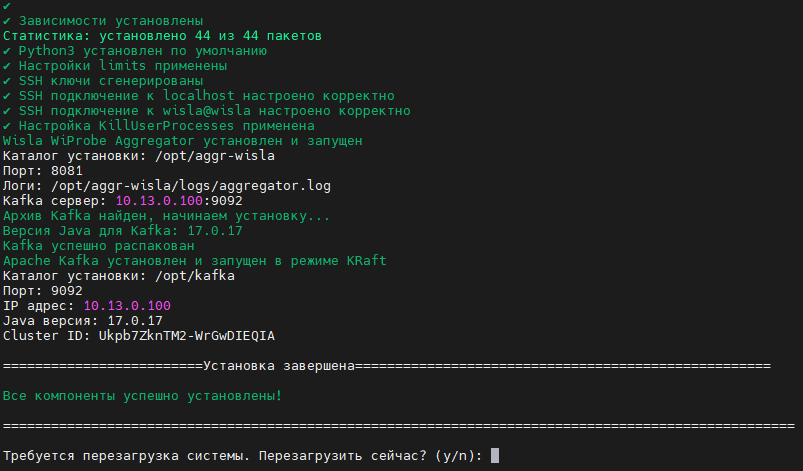
Task: Click the checkmark beside "Настройка KillUserProcesses применена"
Action: point(7,126)
